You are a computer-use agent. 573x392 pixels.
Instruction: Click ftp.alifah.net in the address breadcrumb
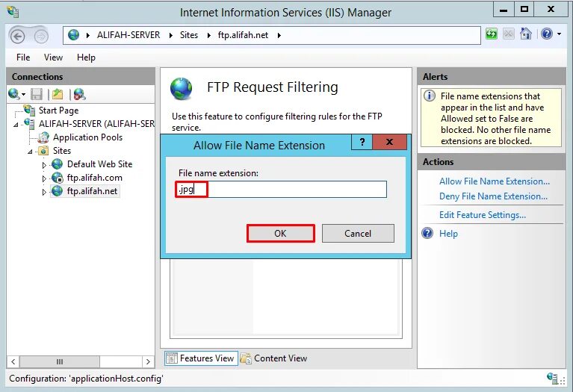[243, 35]
